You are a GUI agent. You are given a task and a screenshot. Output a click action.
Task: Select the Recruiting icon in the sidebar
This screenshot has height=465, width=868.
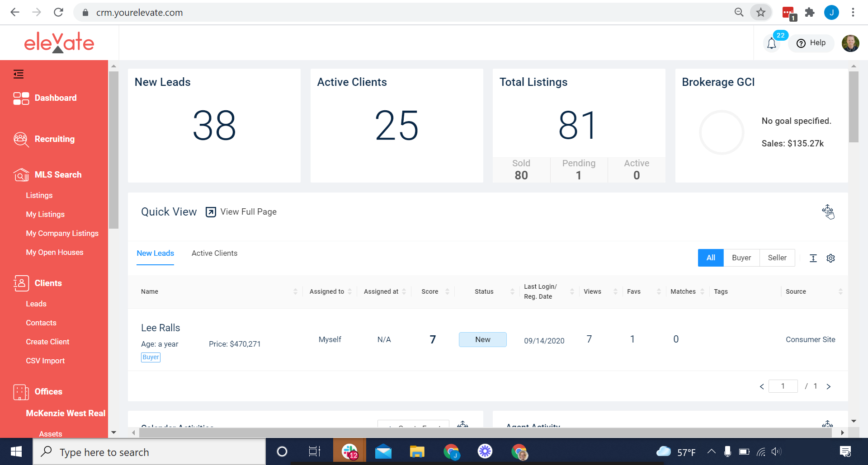(21, 139)
